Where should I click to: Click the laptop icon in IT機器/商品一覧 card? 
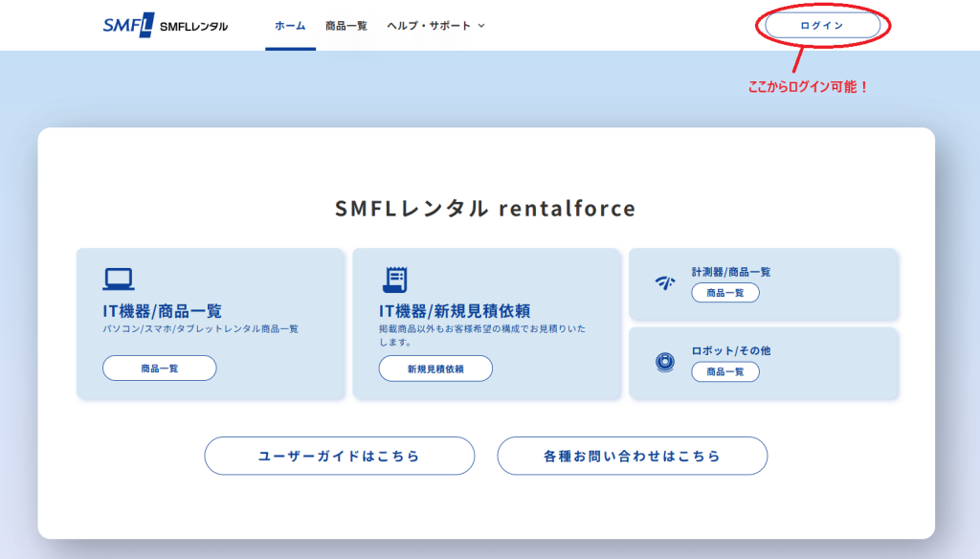coord(119,279)
